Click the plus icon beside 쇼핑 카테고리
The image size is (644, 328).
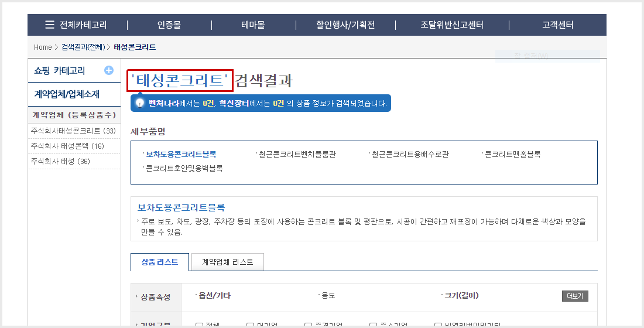109,70
